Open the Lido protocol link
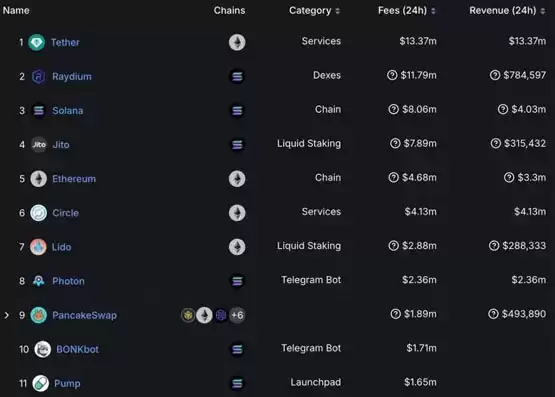The image size is (555, 397). point(62,247)
